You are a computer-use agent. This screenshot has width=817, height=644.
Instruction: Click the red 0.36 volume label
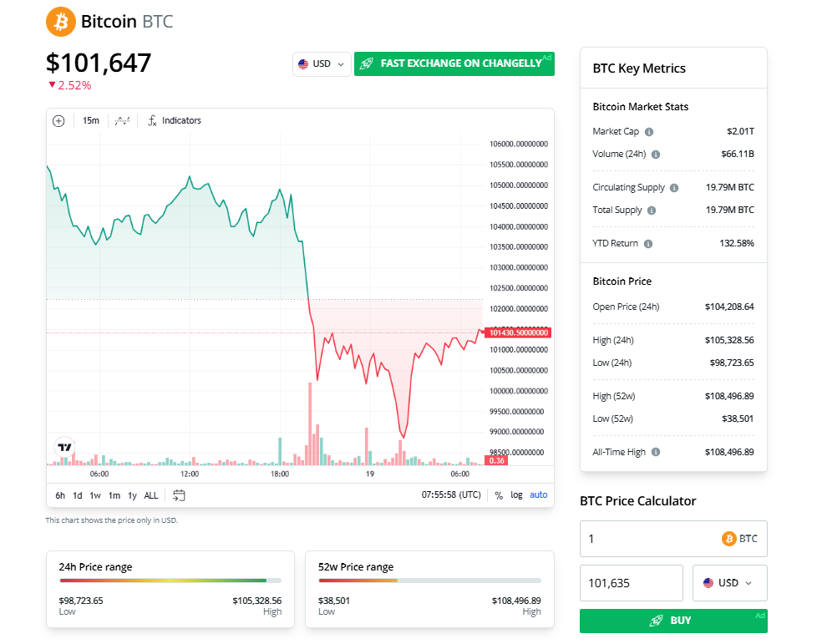pos(496,460)
